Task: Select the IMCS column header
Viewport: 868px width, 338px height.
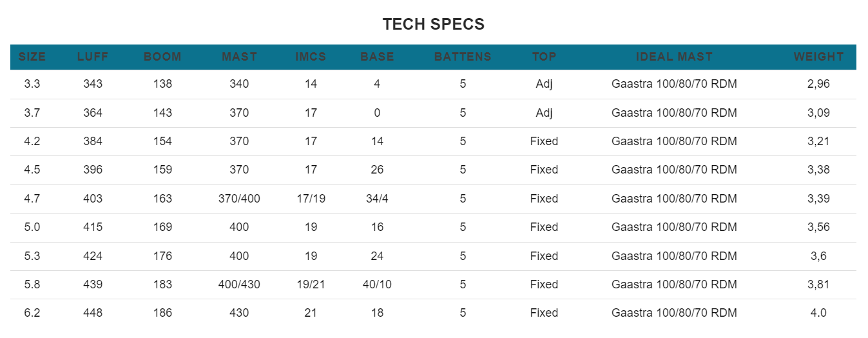Action: pos(311,57)
